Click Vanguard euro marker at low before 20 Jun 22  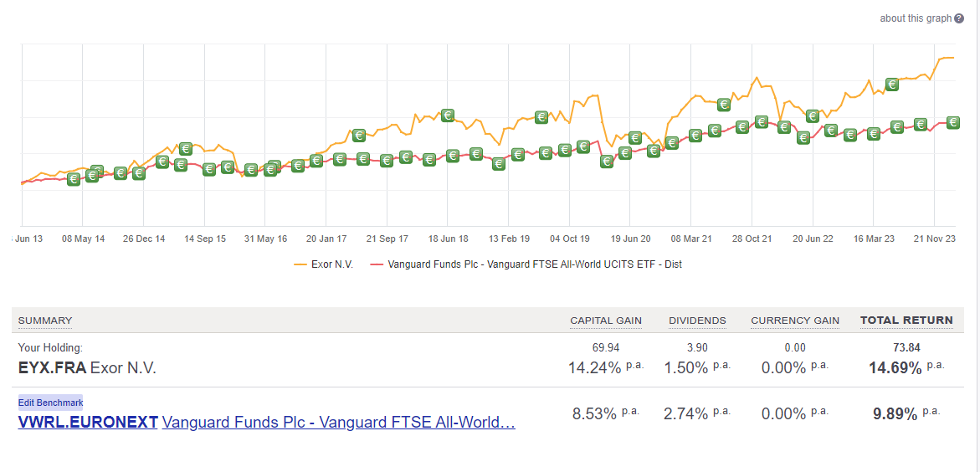point(803,138)
